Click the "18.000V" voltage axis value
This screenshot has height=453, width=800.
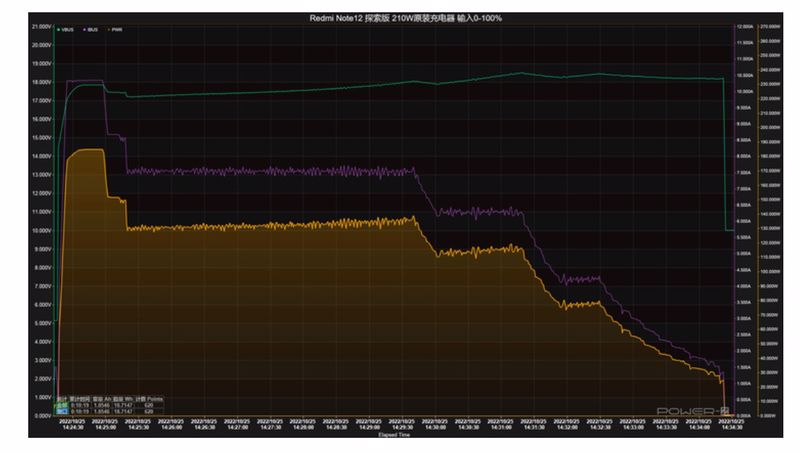click(42, 82)
